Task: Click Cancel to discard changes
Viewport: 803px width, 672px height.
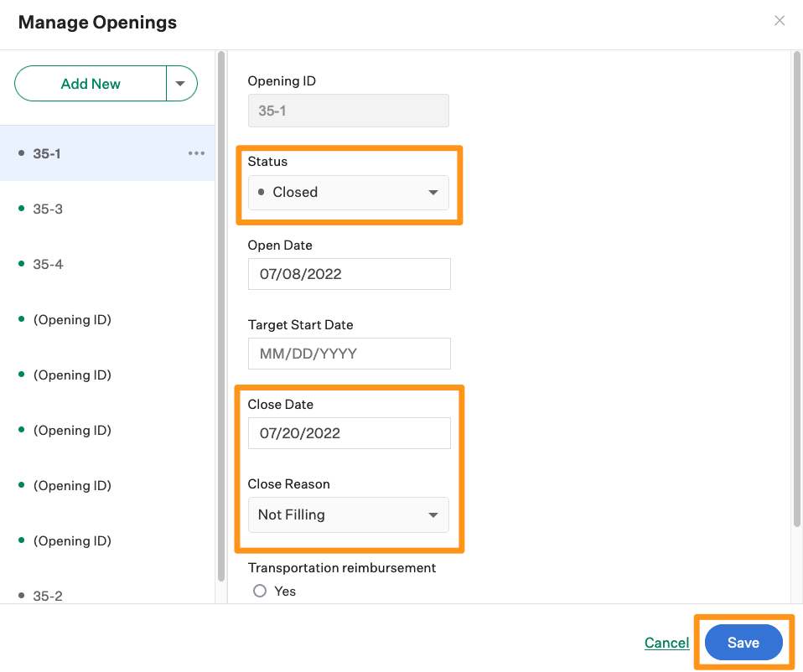Action: click(666, 642)
